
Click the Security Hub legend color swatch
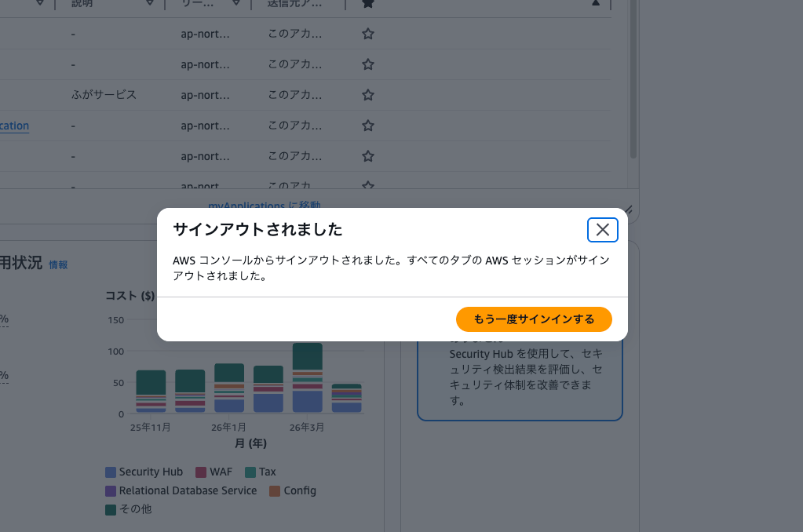click(x=110, y=472)
